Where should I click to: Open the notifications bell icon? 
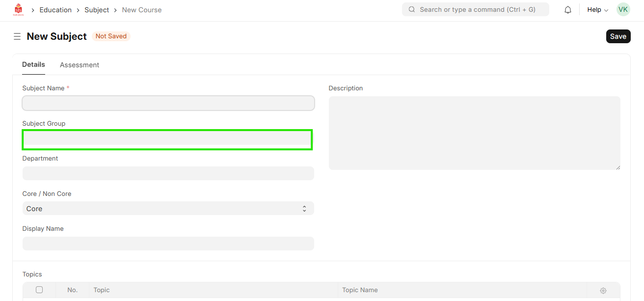pyautogui.click(x=568, y=10)
